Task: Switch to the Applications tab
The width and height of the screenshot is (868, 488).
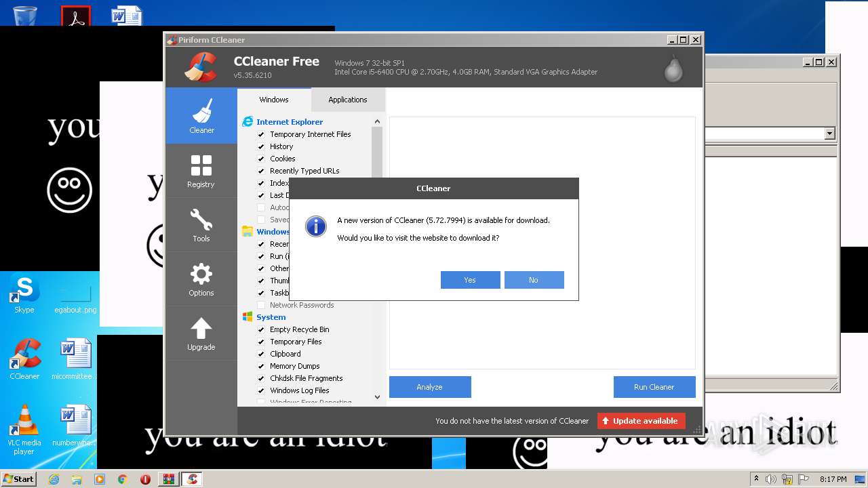Action: 348,100
